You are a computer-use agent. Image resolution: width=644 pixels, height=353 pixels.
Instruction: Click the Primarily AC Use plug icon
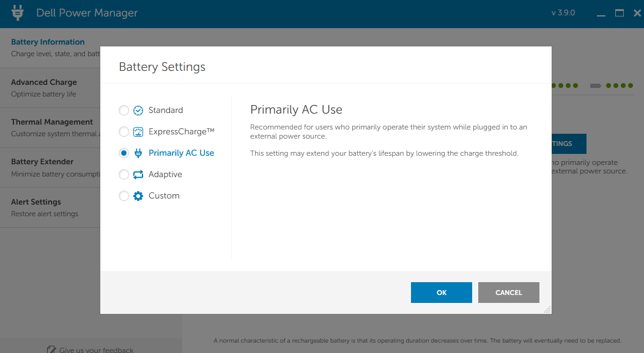coord(138,153)
